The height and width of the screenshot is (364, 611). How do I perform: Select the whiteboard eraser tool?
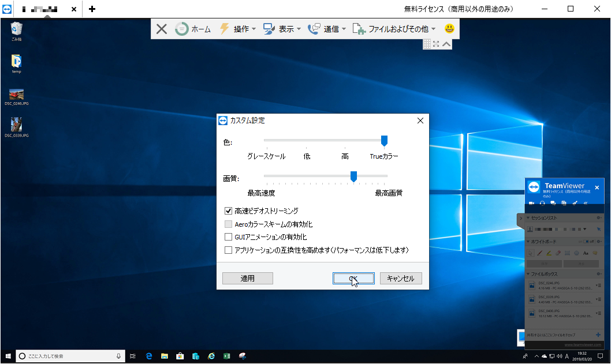pos(557,253)
